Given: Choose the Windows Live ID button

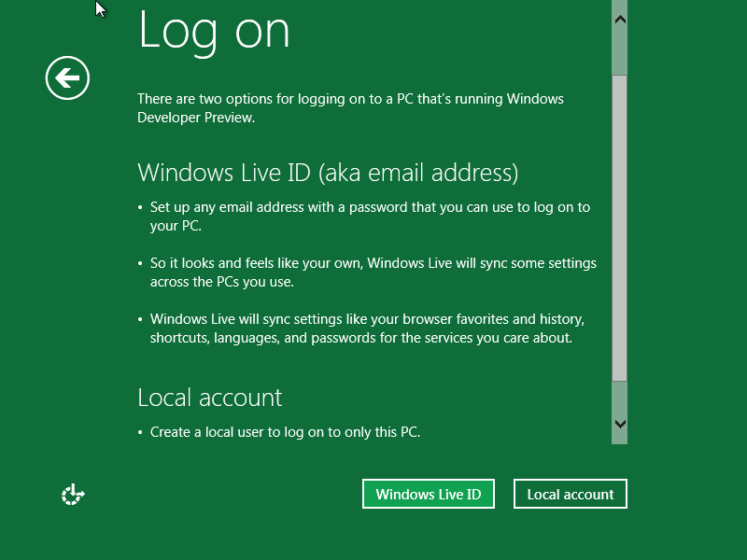Looking at the screenshot, I should [x=429, y=494].
